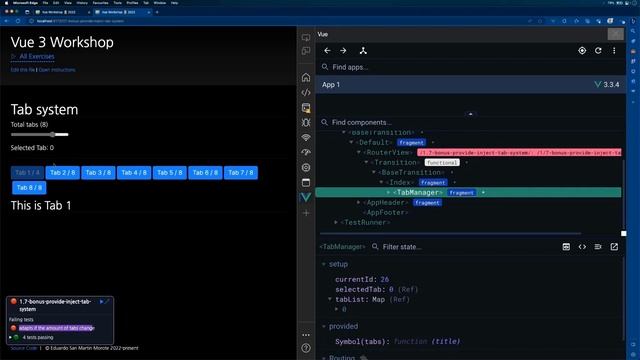Click the failing test about tabs change
This screenshot has height=360, width=640.
click(x=56, y=328)
